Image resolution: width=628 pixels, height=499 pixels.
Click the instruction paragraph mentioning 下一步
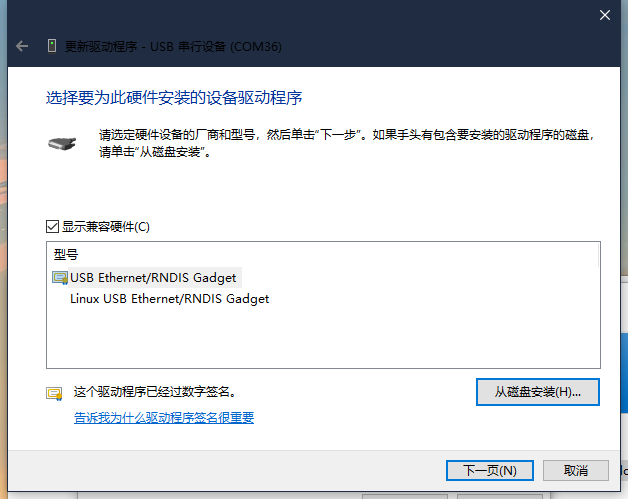coord(330,143)
